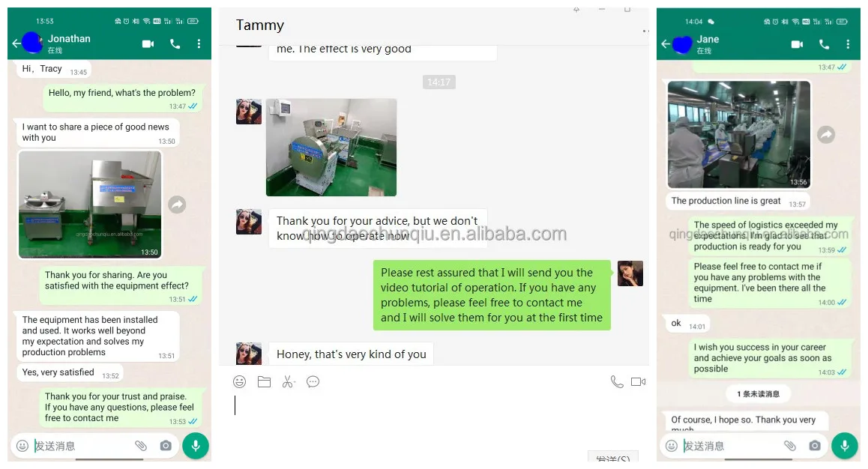Start voice call with Tammy
Screen dimensions: 868x469
[617, 381]
